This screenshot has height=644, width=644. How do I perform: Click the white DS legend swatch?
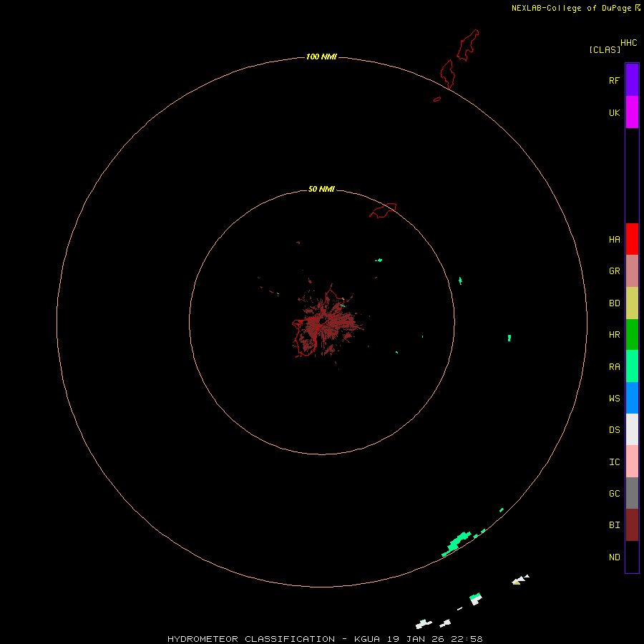pos(632,429)
